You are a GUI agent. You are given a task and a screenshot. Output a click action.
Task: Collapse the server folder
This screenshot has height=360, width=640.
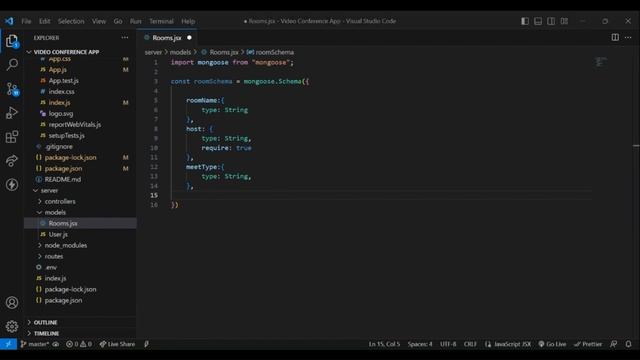tap(49, 191)
